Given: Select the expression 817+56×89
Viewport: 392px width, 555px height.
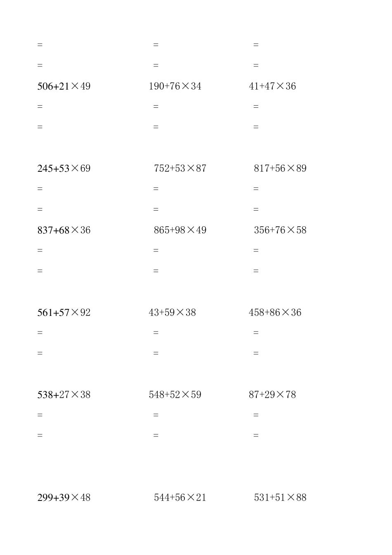Looking at the screenshot, I should point(280,168).
